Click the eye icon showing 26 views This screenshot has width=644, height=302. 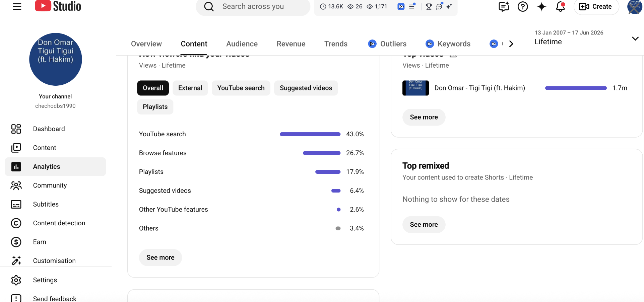click(x=350, y=6)
